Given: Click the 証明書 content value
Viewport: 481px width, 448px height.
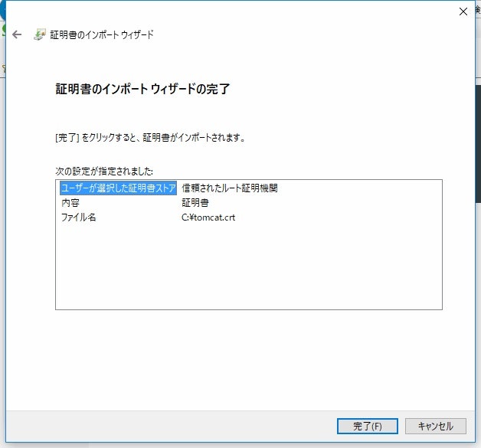Looking at the screenshot, I should click(x=195, y=203).
